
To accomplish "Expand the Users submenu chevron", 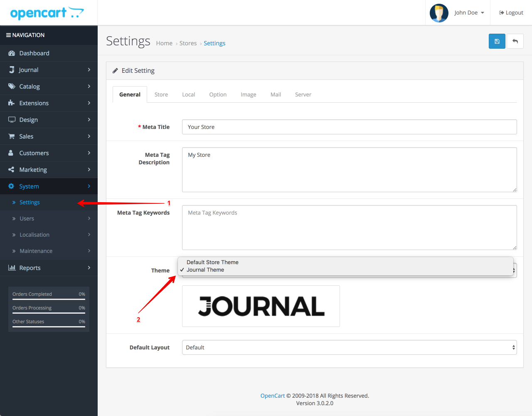I will (x=89, y=218).
